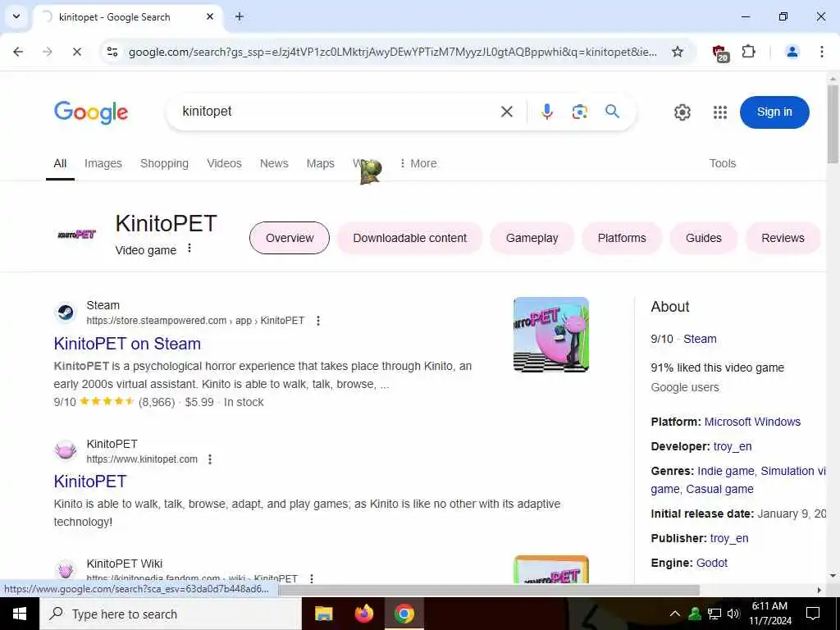Open options for KinitoPET Wiki result
840x630 pixels.
pos(312,578)
